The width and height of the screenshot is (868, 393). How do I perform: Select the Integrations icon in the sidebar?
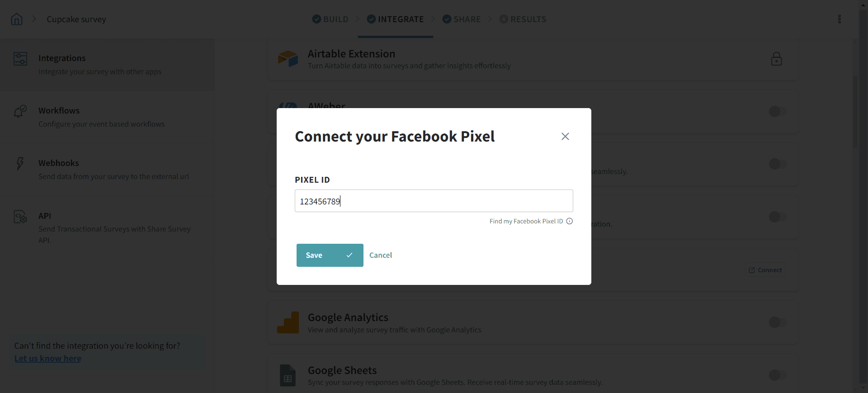(20, 58)
